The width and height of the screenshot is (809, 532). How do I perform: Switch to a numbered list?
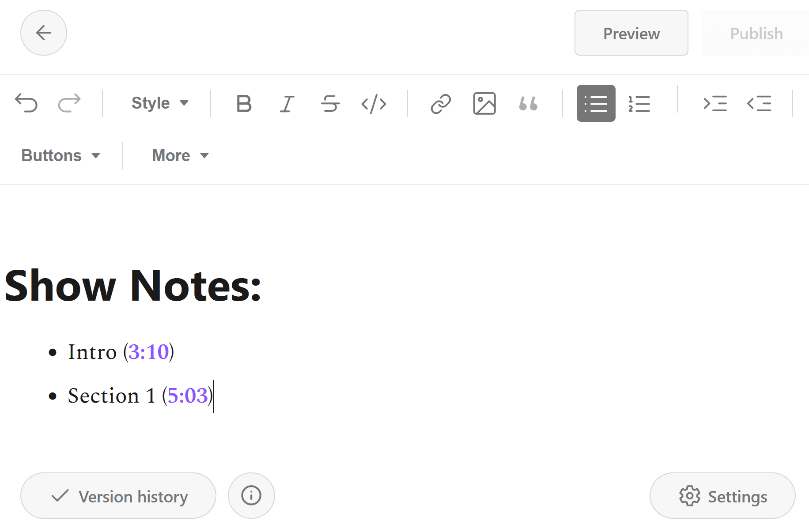[639, 104]
